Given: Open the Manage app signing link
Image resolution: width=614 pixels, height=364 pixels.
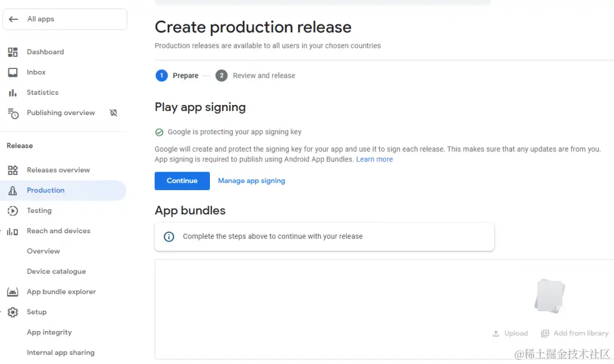Looking at the screenshot, I should point(251,181).
